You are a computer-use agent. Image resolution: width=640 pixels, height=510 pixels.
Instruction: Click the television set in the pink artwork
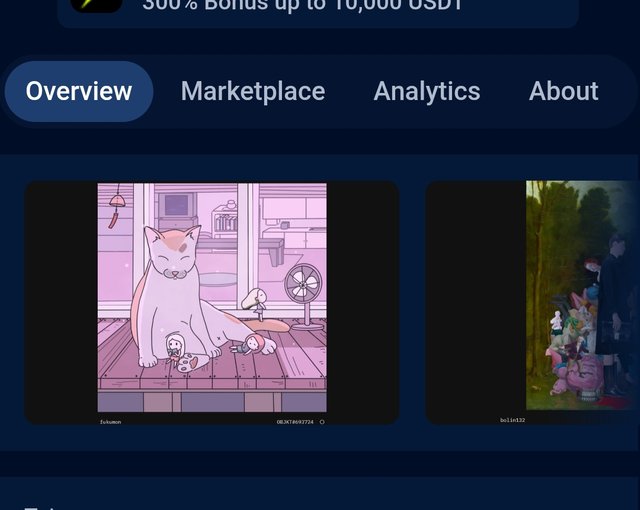coord(177,207)
